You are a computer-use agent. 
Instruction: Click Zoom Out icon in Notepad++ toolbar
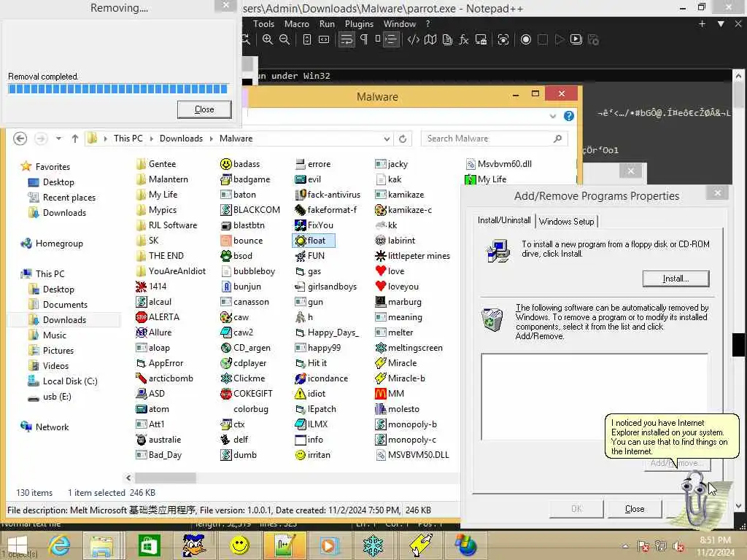[285, 39]
